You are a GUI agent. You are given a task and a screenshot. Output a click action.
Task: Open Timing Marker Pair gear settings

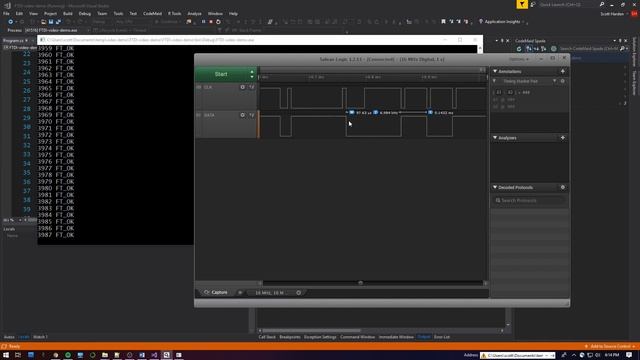562,81
